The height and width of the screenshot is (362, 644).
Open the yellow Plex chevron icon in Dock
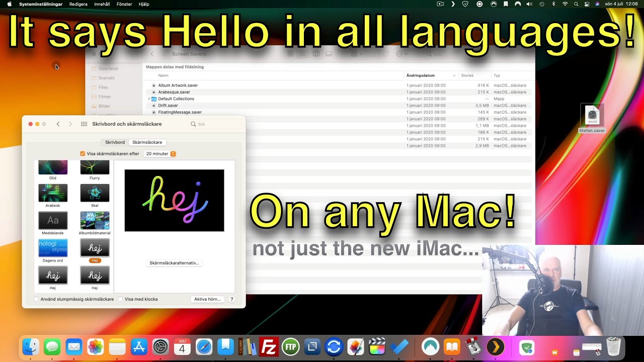496,346
